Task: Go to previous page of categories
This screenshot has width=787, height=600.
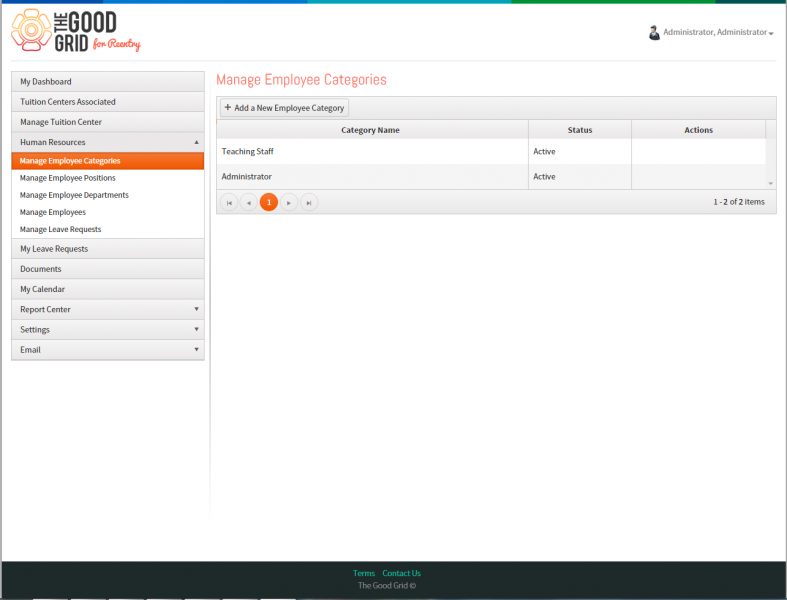Action: tap(248, 202)
